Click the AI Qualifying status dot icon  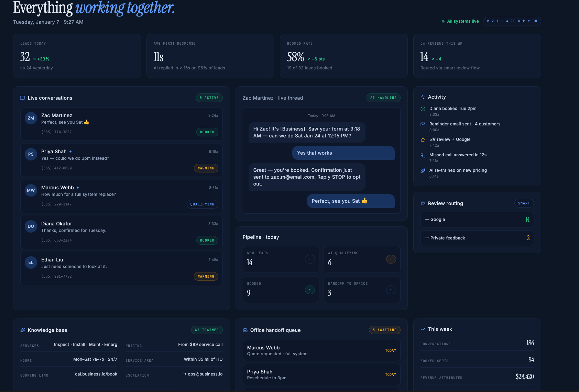click(x=391, y=259)
